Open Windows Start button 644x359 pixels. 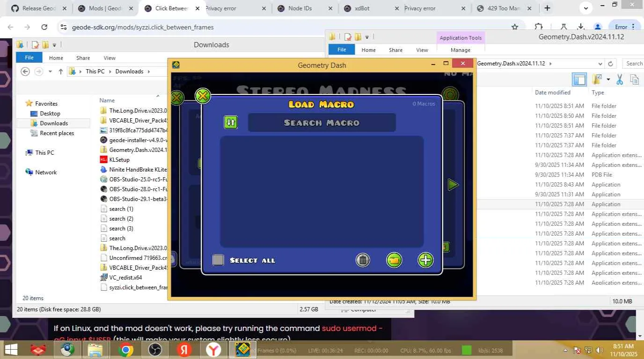[11, 350]
